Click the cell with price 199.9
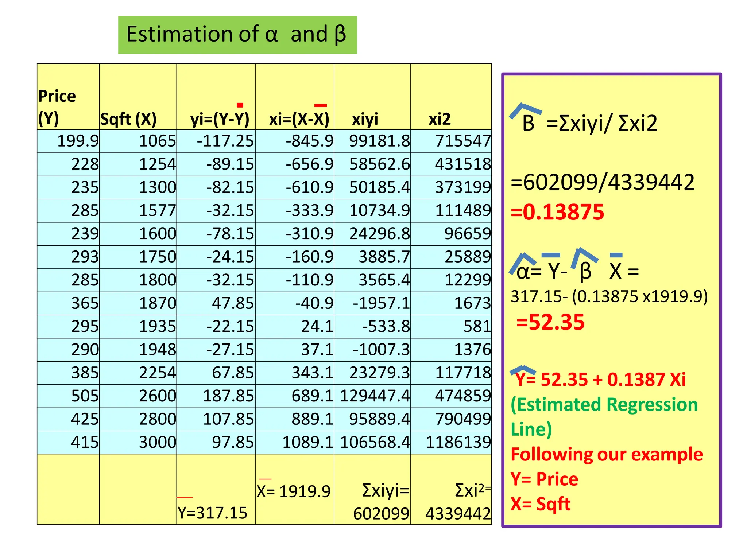Viewport: 747px width, 560px height. 77,141
